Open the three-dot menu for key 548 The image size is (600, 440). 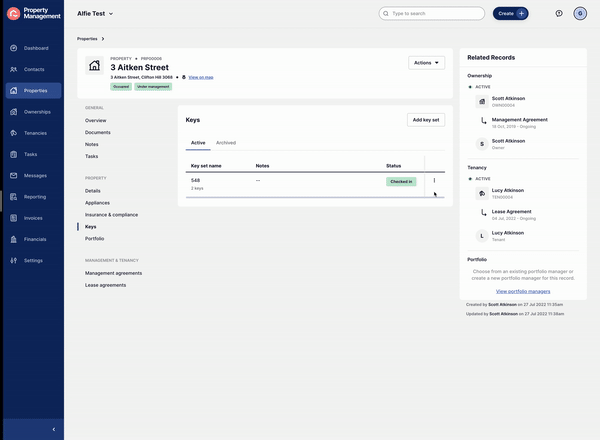click(x=434, y=180)
